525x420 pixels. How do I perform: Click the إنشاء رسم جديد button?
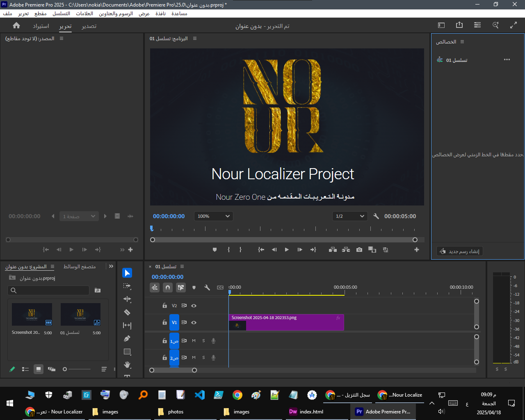[x=460, y=251]
